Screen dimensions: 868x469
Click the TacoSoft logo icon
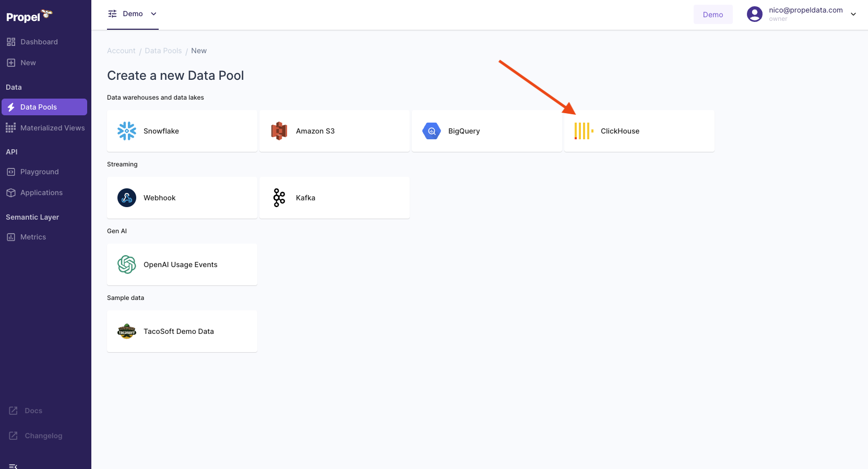[127, 331]
